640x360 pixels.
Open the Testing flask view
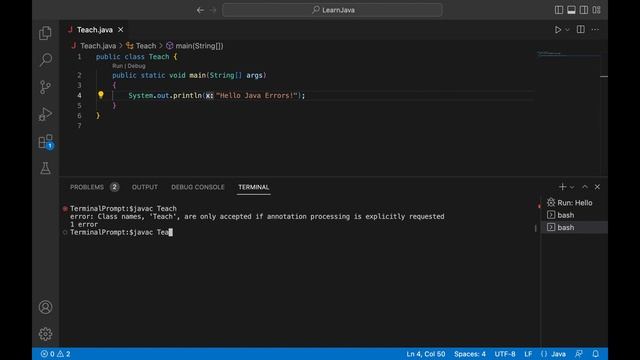click(x=45, y=168)
